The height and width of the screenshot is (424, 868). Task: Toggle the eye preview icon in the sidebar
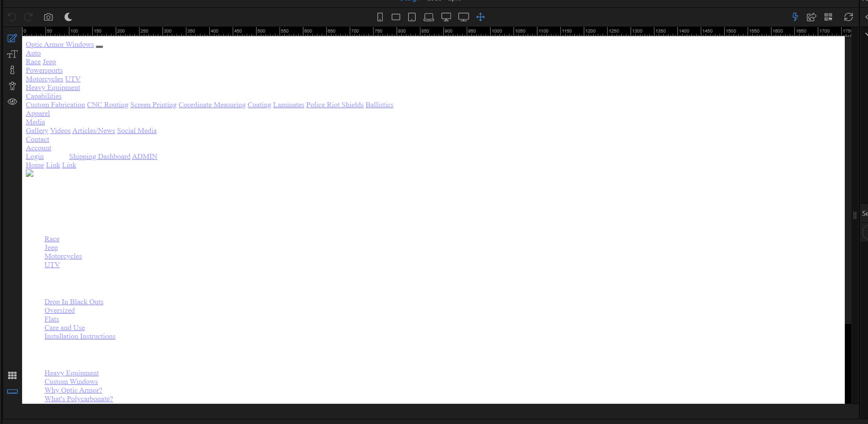12,102
